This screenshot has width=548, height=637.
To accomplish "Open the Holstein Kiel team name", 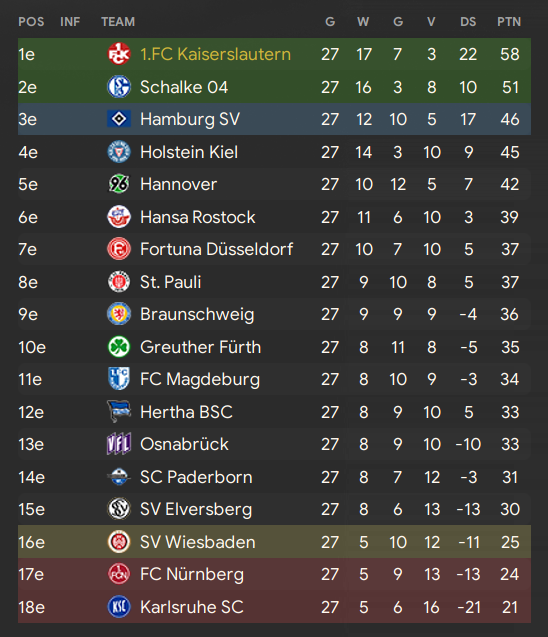I will click(189, 152).
